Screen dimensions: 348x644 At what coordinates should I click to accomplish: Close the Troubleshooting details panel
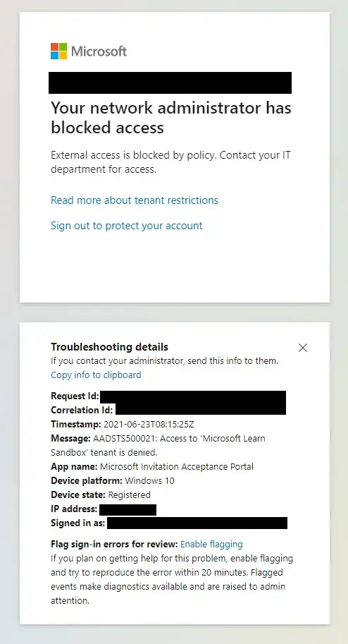tap(303, 348)
